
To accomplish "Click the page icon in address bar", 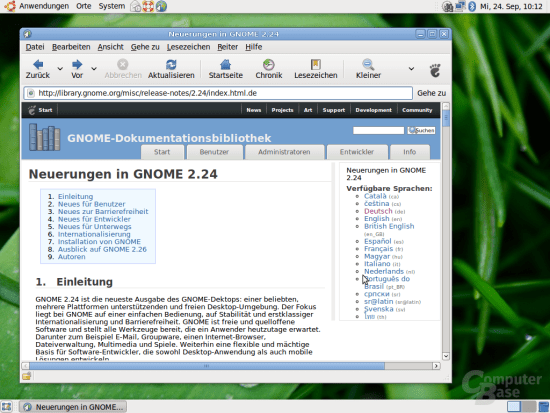I will [31, 93].
